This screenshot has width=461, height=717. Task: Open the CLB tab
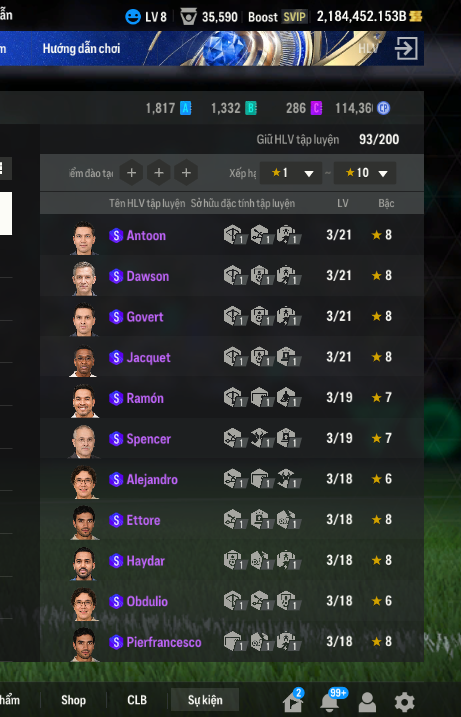(137, 700)
